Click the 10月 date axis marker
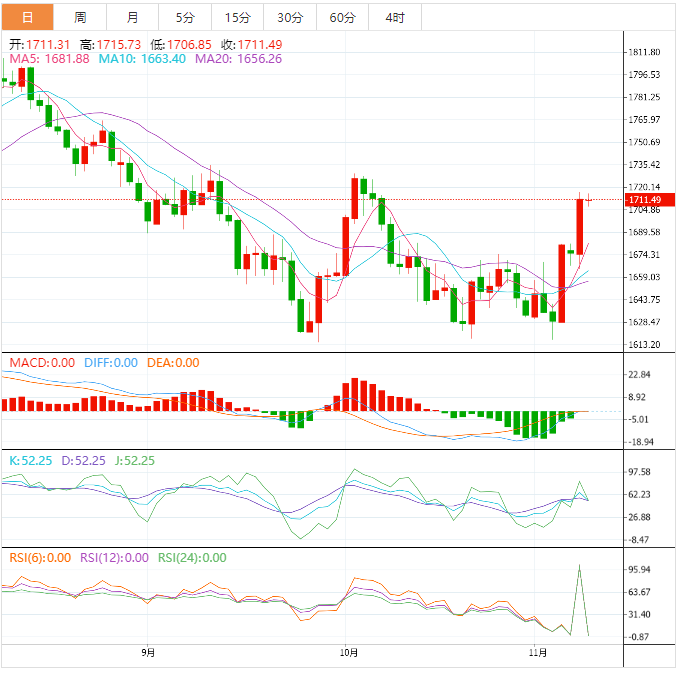Image resolution: width=676 pixels, height=676 pixels. [348, 653]
